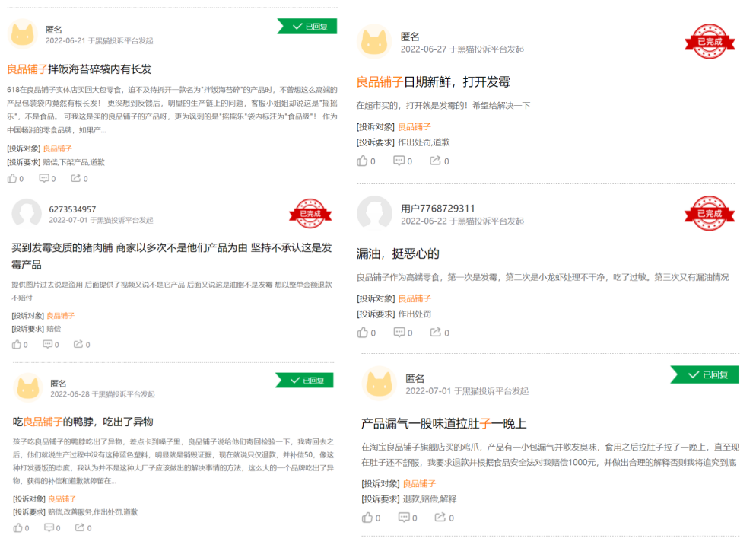This screenshot has width=756, height=548.
Task: Open complaint title 产品漏气一股味道拉肚子一晚上
Action: pos(443,423)
